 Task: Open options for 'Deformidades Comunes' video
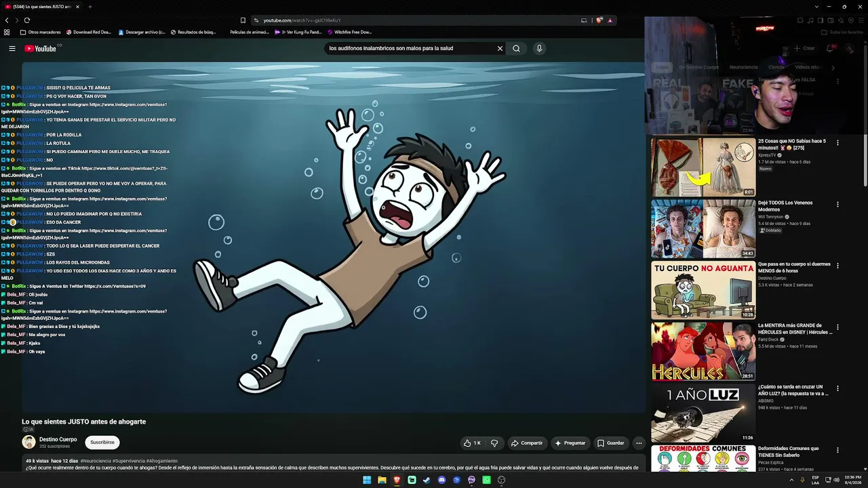(x=837, y=450)
